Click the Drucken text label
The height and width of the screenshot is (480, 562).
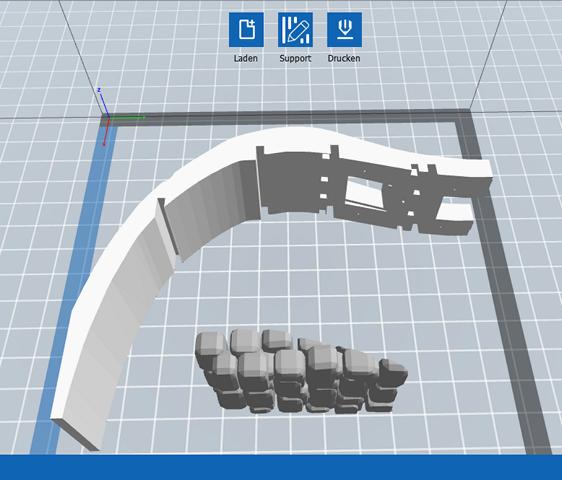344,58
